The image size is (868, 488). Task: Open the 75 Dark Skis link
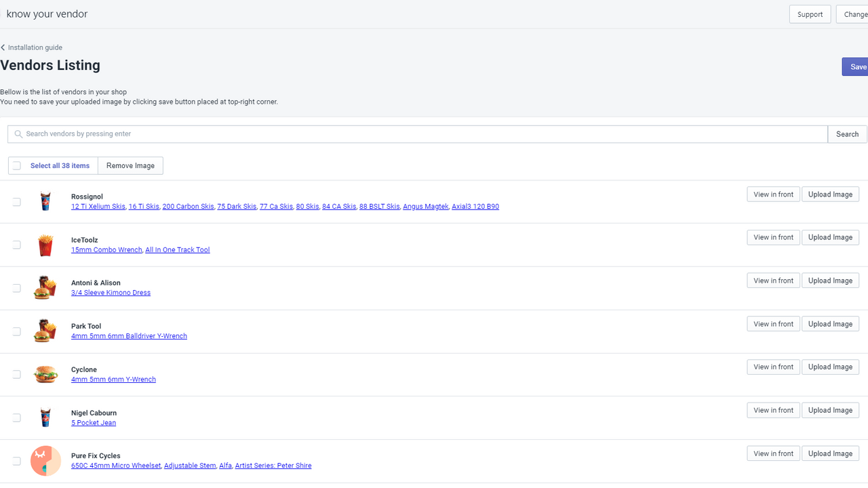click(237, 207)
